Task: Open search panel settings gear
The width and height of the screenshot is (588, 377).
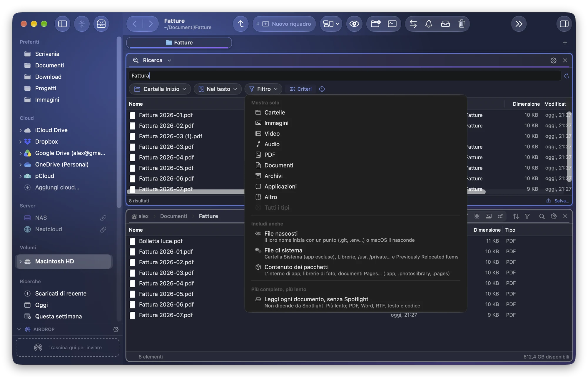Action: pos(553,60)
